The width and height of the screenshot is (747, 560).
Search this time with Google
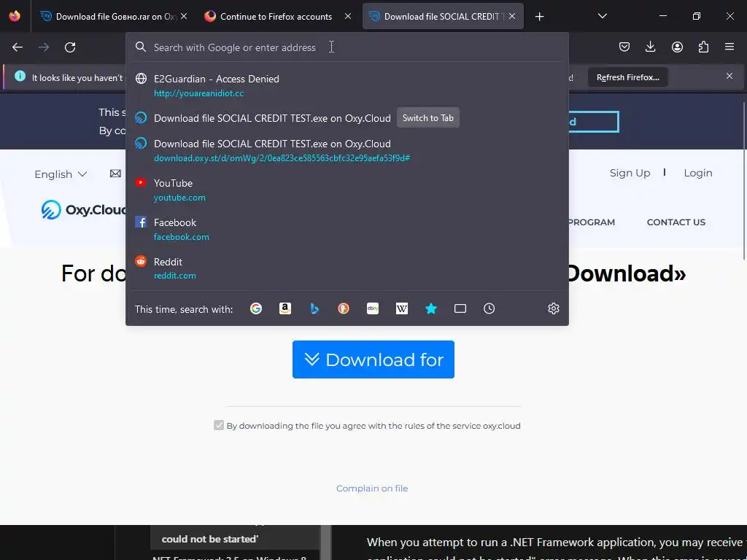pyautogui.click(x=256, y=308)
